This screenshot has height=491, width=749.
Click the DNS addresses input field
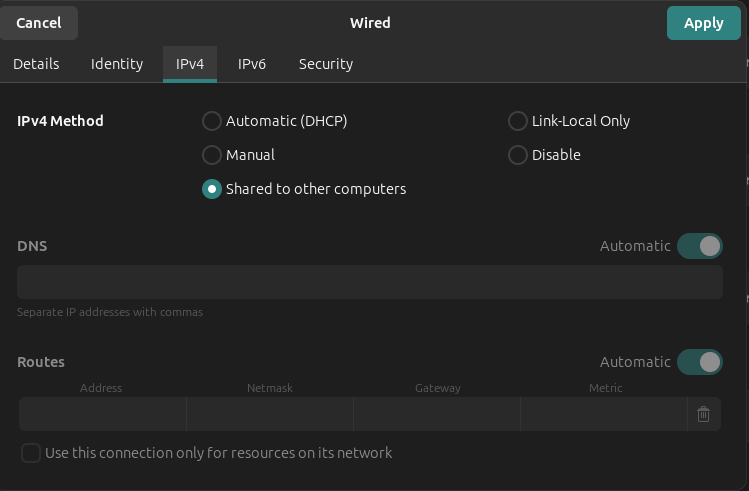tap(369, 282)
